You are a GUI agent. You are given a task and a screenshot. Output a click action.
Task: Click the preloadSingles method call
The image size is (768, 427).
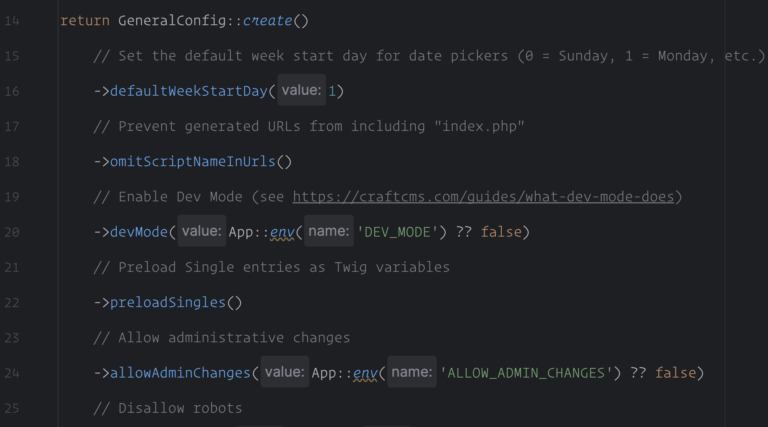(x=168, y=302)
